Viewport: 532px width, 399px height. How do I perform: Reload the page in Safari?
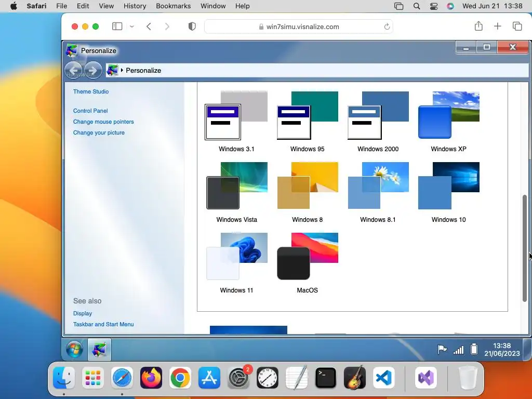387,26
